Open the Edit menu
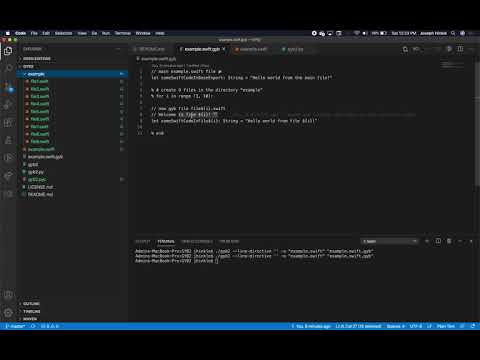The width and height of the screenshot is (480, 360). point(46,33)
